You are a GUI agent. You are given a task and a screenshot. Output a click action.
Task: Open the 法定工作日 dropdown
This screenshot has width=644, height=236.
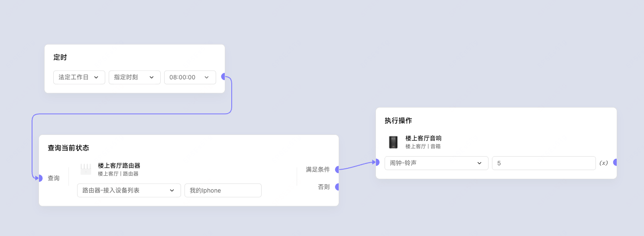coord(79,77)
